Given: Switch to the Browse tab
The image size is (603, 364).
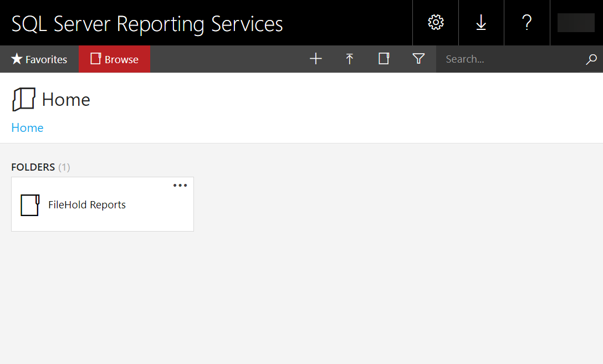Looking at the screenshot, I should 114,59.
